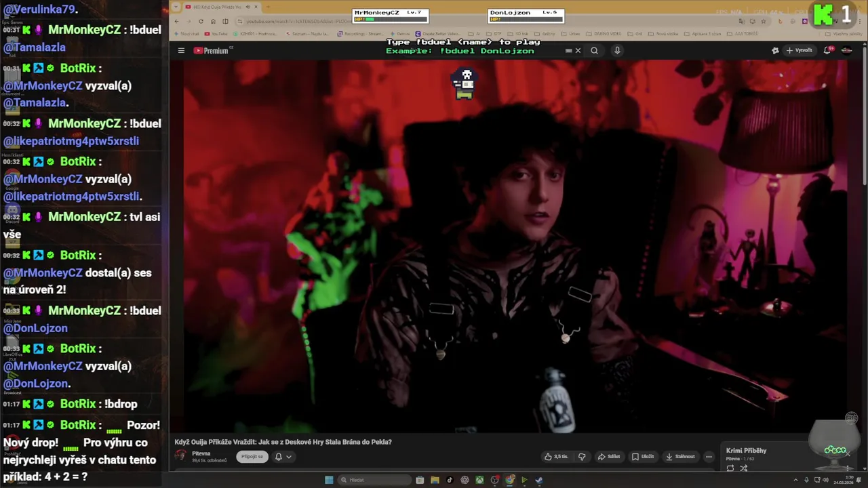Open the Pitevna channel name link
Image resolution: width=868 pixels, height=488 pixels.
201,453
